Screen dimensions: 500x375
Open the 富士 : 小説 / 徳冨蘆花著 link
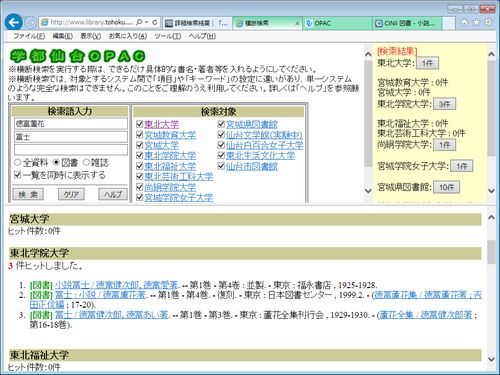tap(101, 295)
